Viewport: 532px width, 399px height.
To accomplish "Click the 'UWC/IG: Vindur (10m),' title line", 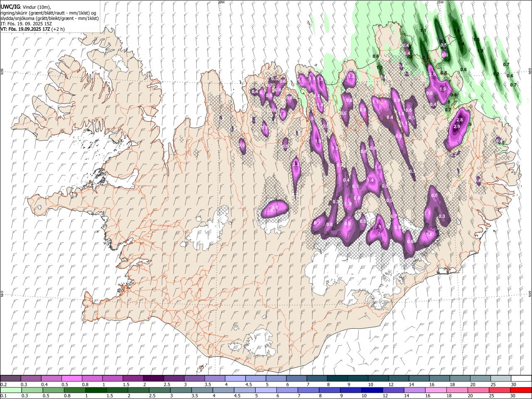I will pyautogui.click(x=25, y=7).
